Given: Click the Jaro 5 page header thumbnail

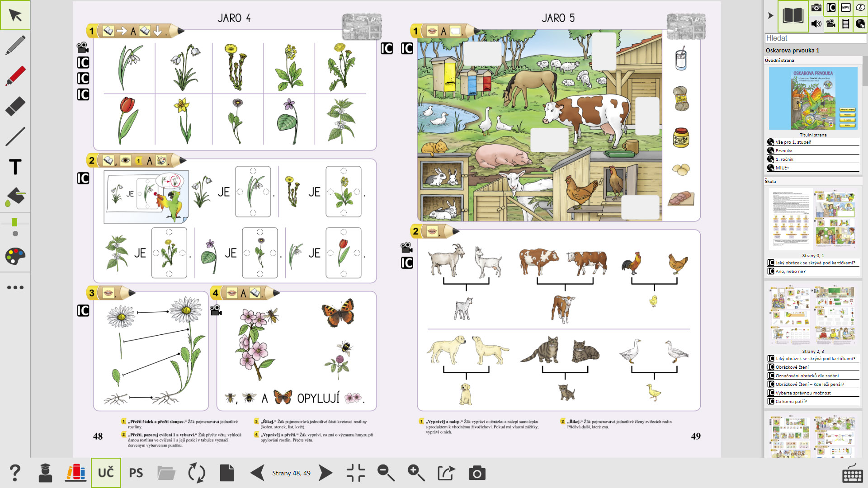Looking at the screenshot, I should (686, 27).
